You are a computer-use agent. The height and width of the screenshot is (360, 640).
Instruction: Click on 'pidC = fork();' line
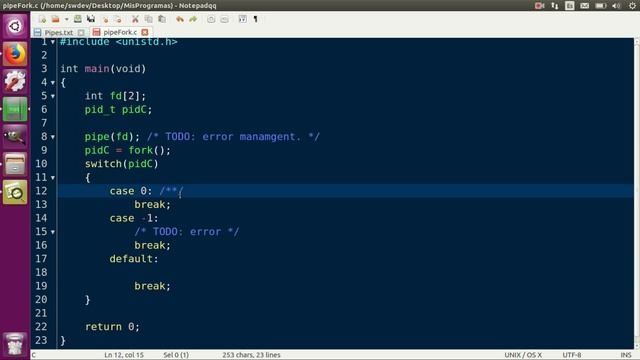(128, 150)
